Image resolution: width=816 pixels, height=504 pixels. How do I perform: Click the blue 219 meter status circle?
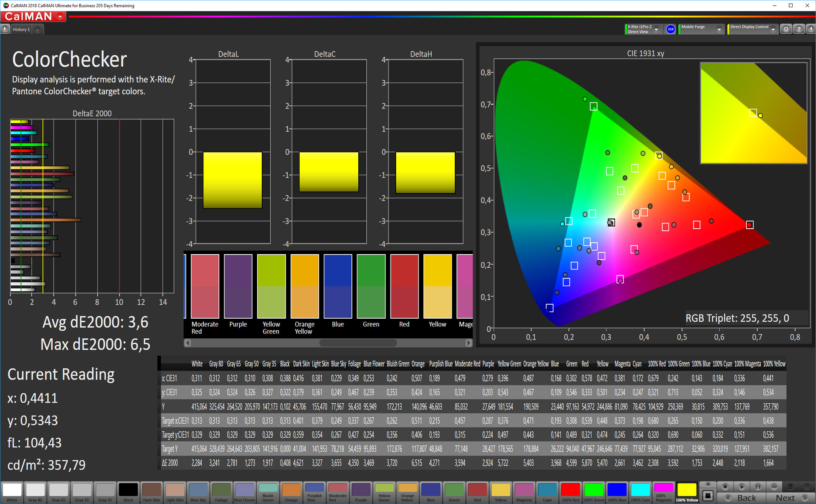pos(671,29)
